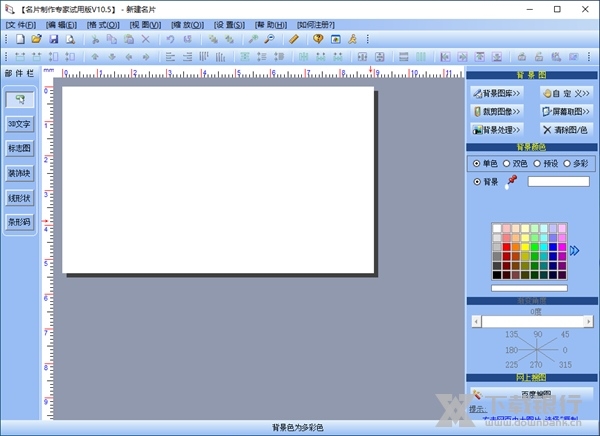600x436 pixels.
Task: Click the Undo arrow icon
Action: point(170,39)
